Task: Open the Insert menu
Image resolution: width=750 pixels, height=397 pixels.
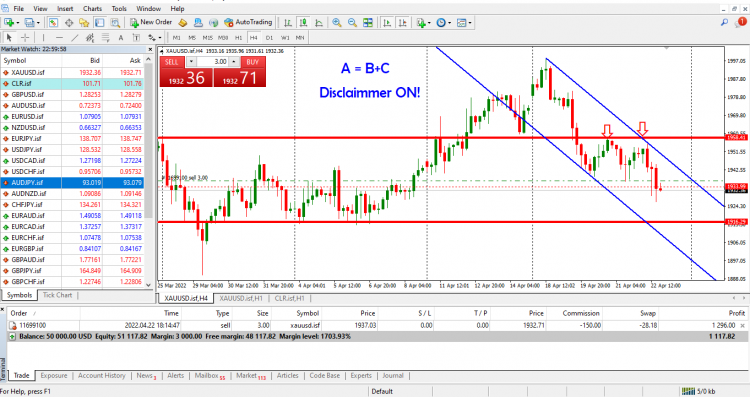Action: pos(65,9)
